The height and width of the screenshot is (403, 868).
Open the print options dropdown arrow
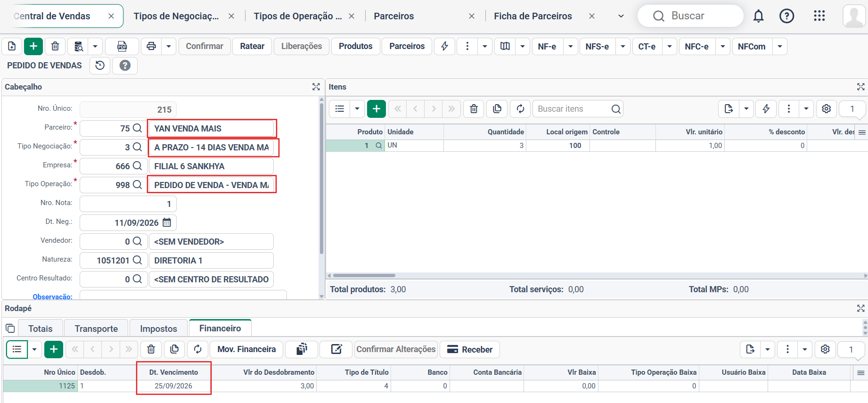[168, 46]
